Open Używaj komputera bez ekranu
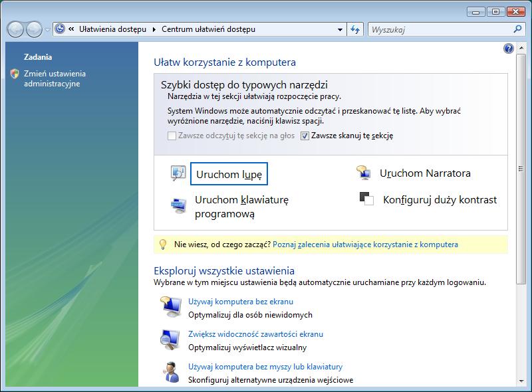The height and width of the screenshot is (392, 532). pos(241,302)
